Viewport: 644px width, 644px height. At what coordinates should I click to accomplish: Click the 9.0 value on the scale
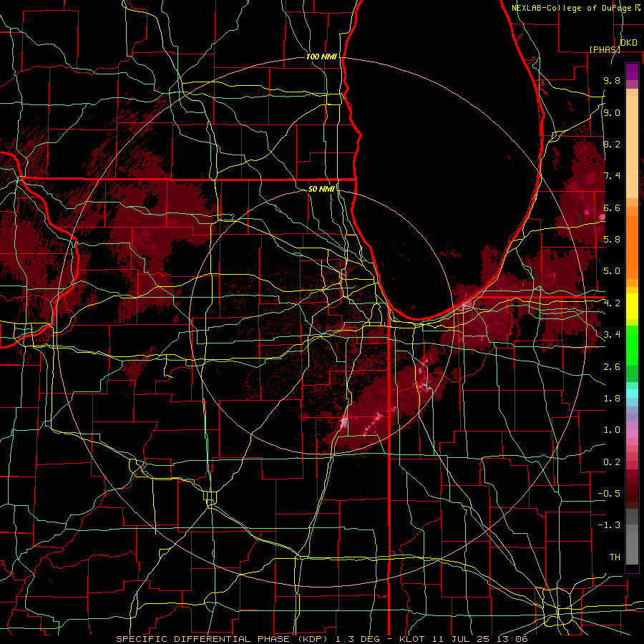[612, 112]
